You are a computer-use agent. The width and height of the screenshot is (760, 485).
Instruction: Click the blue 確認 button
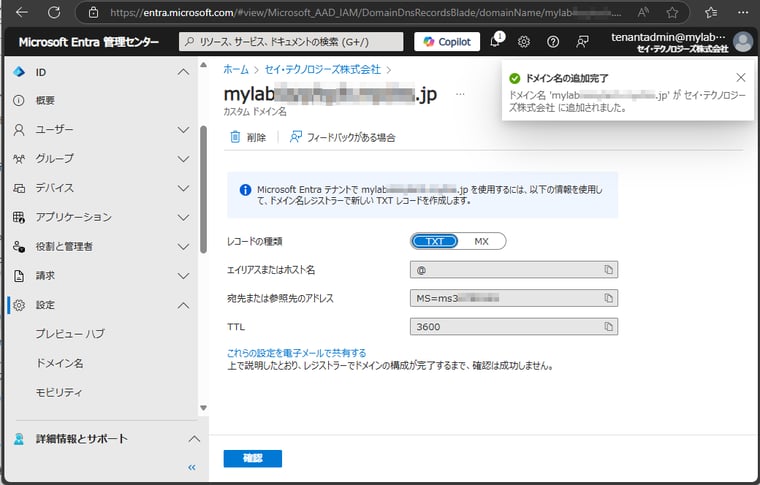coord(253,458)
